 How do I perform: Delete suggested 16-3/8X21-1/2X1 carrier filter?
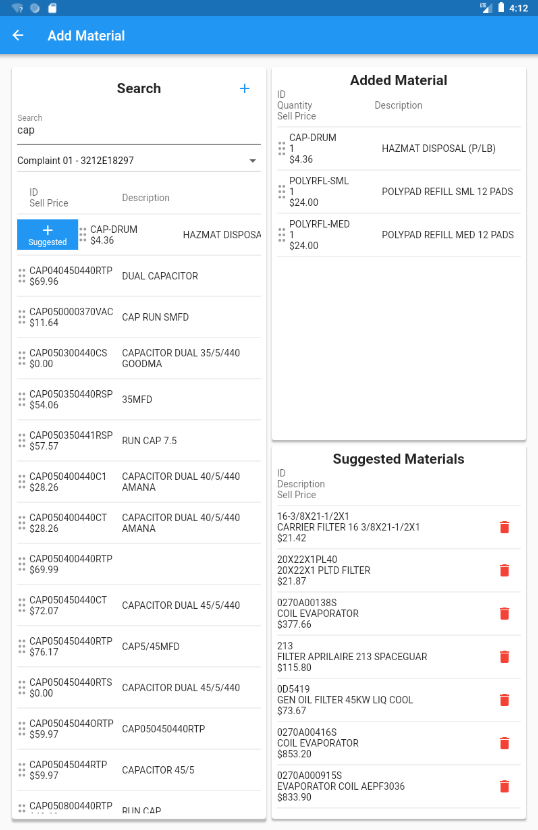(x=505, y=527)
